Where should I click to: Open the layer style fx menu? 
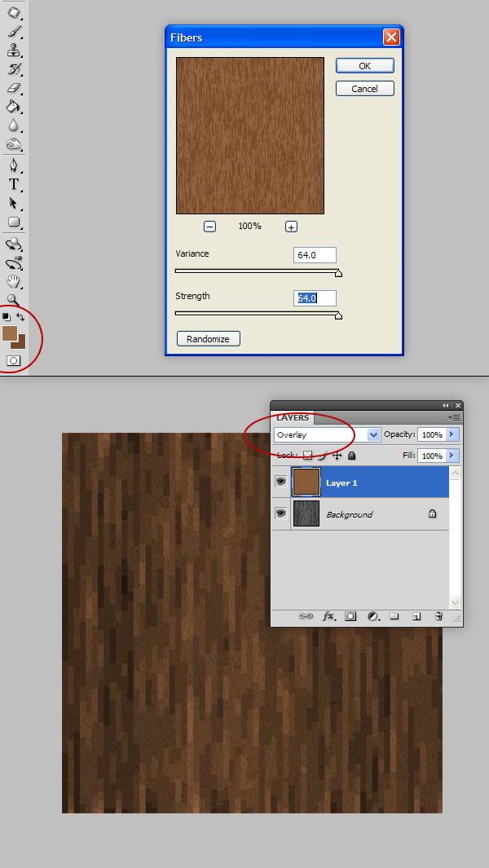pyautogui.click(x=329, y=615)
